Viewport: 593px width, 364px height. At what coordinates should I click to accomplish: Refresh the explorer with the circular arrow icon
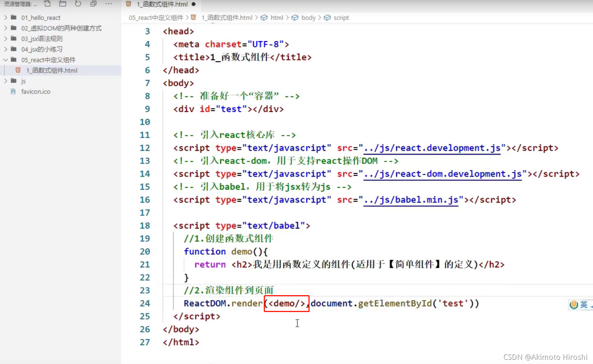click(78, 4)
